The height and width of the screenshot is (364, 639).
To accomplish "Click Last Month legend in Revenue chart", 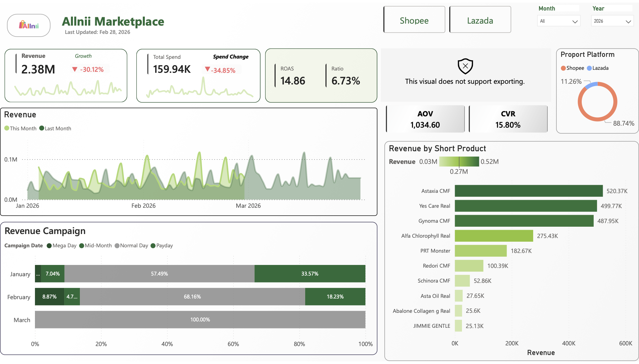I will (55, 128).
